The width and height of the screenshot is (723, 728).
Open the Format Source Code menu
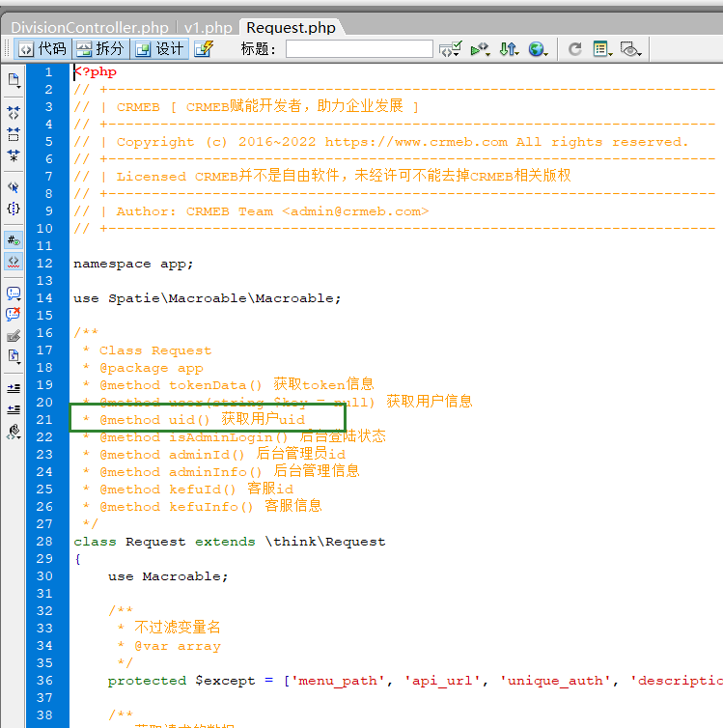point(14,432)
